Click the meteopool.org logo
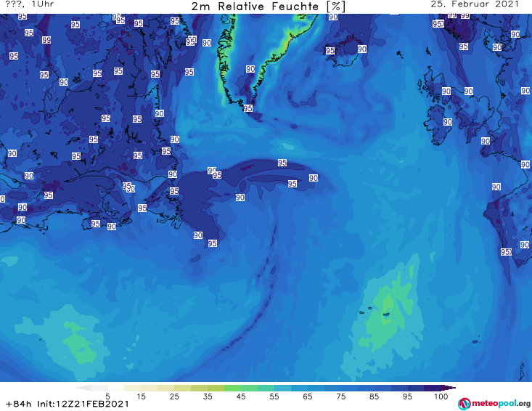532x411 pixels. (x=494, y=404)
